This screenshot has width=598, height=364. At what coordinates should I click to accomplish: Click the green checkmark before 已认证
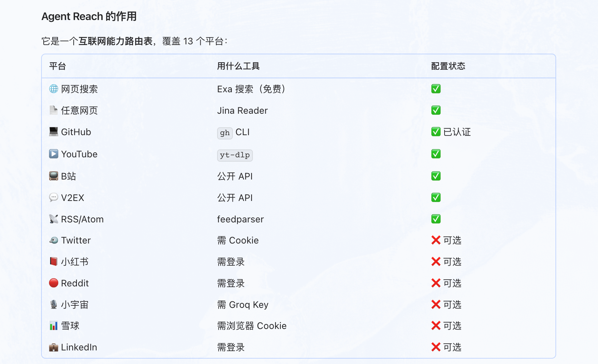pos(436,132)
